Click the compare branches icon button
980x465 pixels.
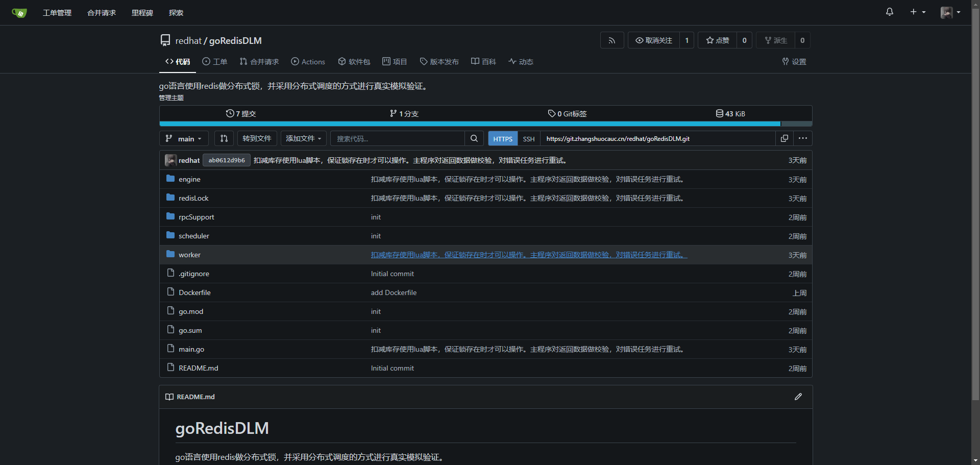224,139
